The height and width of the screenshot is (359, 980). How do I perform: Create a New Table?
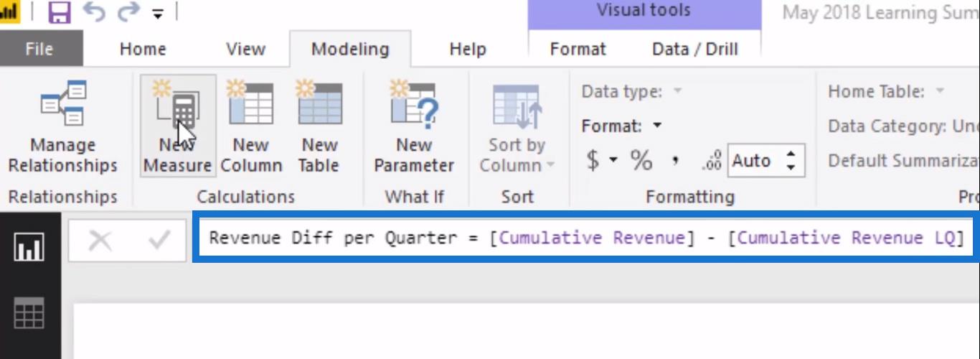click(319, 126)
